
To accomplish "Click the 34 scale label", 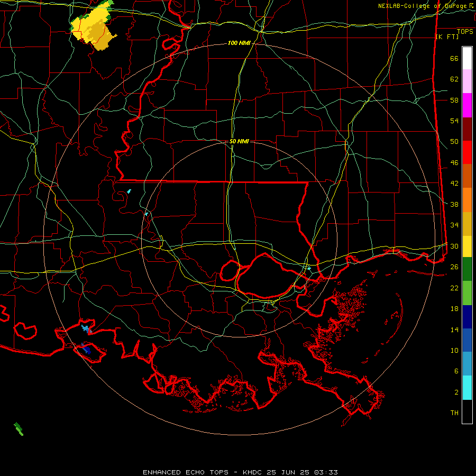I will 454,225.
